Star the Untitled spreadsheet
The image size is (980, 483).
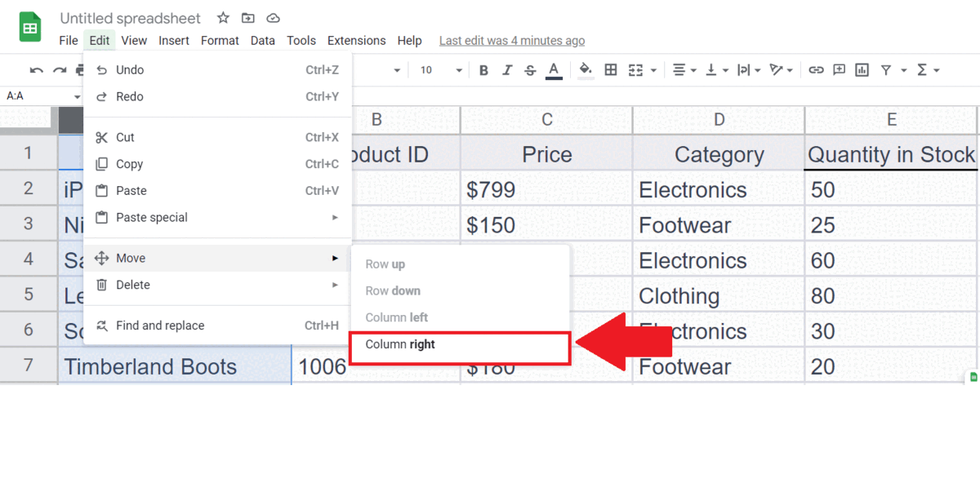[x=223, y=18]
